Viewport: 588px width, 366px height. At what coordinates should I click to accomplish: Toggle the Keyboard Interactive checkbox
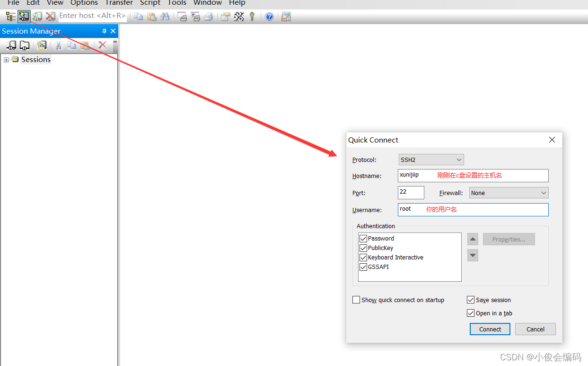tap(363, 258)
